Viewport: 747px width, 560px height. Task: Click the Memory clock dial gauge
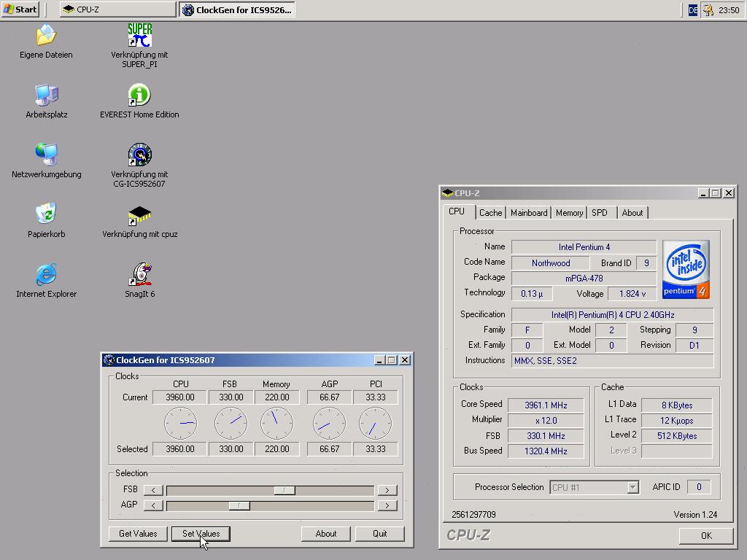click(276, 423)
